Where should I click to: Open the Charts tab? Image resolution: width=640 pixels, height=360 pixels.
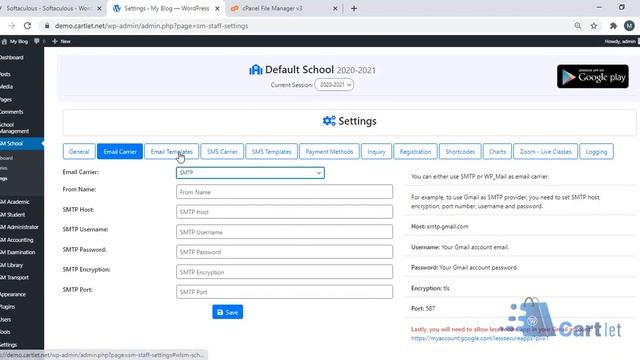click(497, 151)
